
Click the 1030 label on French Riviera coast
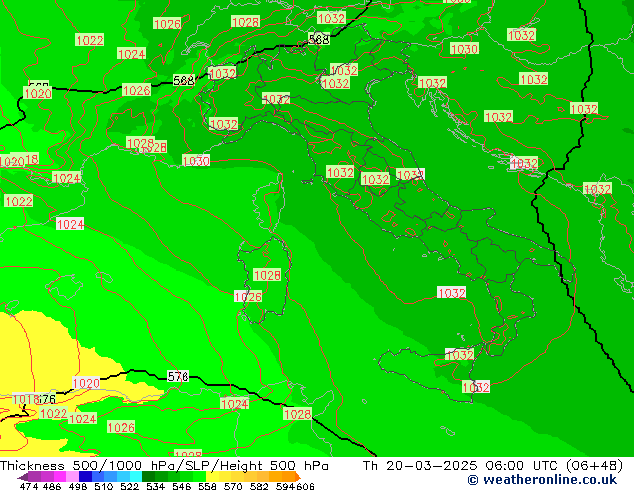coord(196,161)
